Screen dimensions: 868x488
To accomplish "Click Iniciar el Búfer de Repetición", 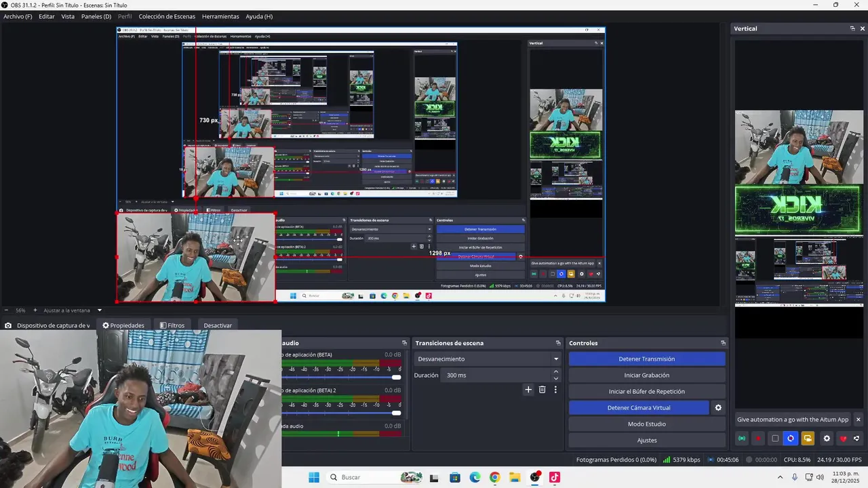I will point(647,391).
